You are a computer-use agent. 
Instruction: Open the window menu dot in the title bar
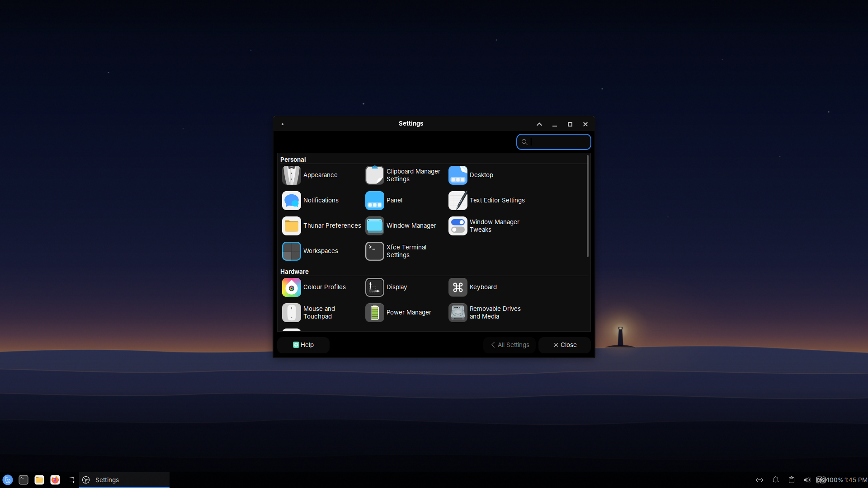click(x=283, y=124)
